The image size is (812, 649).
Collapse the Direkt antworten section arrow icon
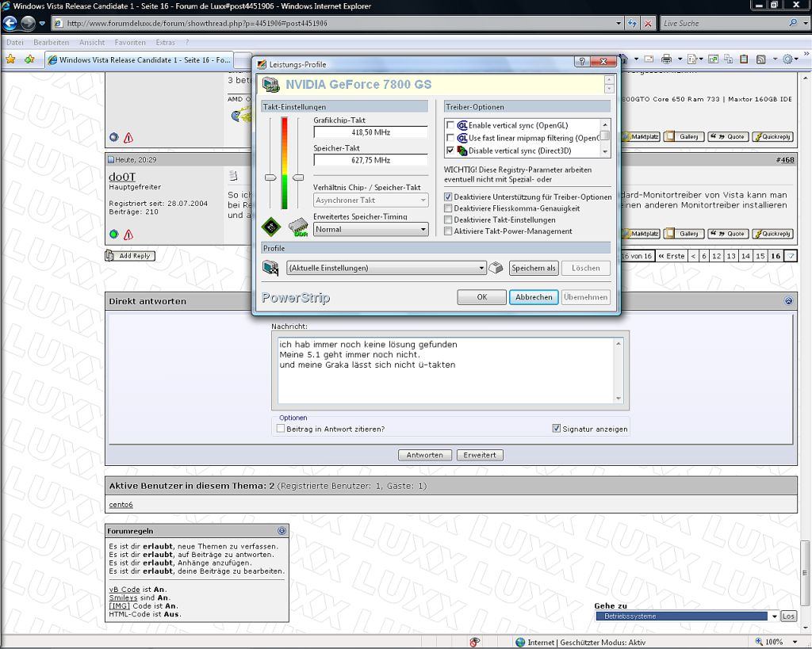coord(788,300)
